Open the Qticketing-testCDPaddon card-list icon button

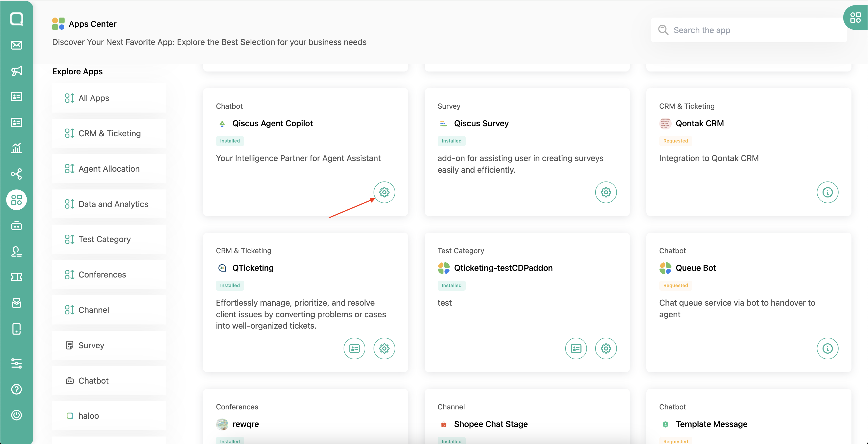[x=576, y=348]
